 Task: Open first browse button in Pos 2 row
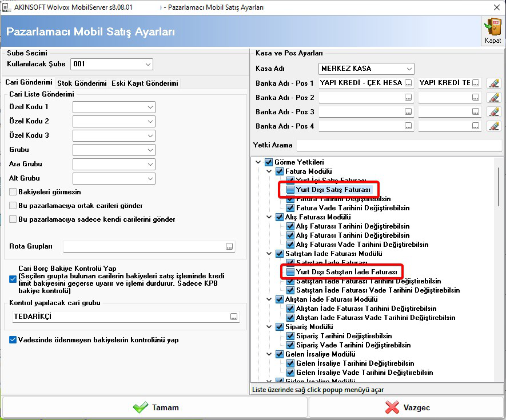click(408, 97)
